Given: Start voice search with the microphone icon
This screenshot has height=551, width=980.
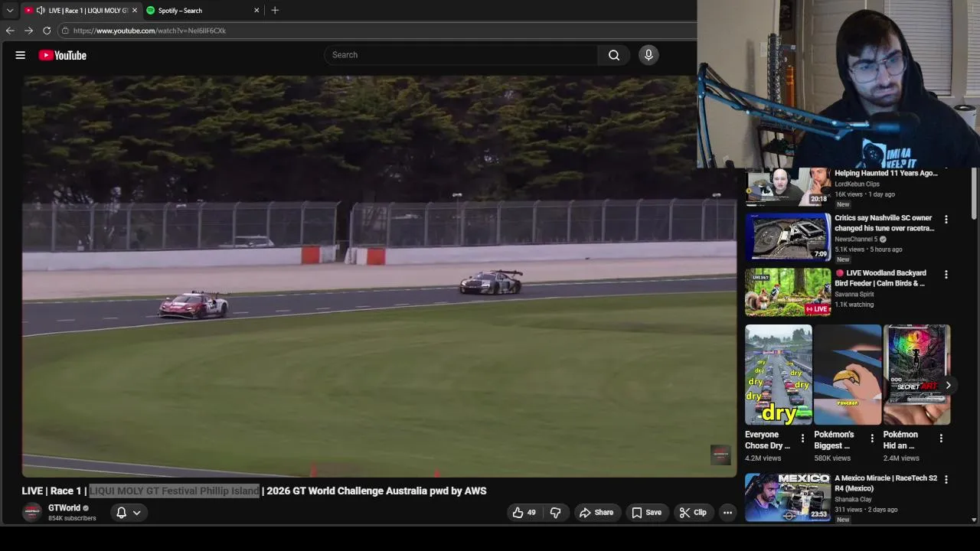Looking at the screenshot, I should point(648,55).
